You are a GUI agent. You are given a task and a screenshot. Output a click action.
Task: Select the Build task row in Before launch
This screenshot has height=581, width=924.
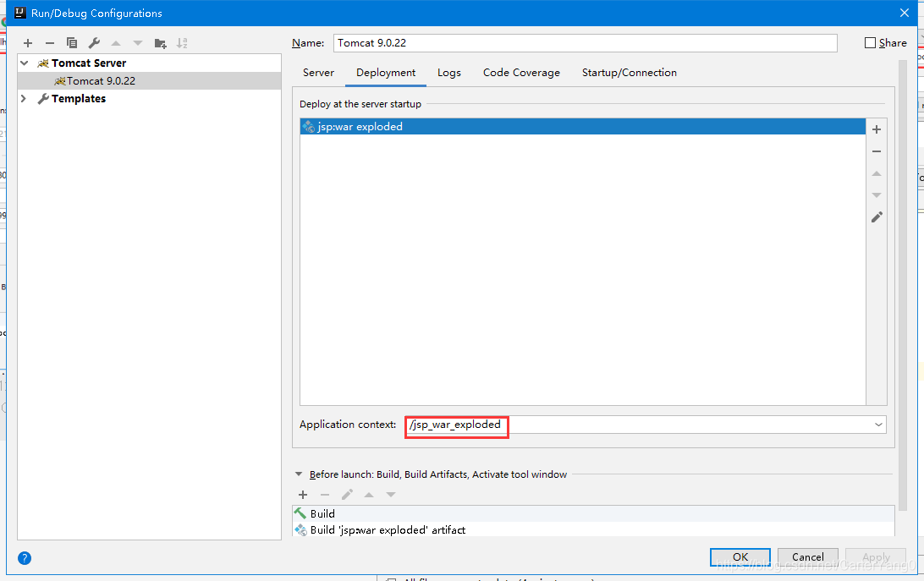click(593, 514)
